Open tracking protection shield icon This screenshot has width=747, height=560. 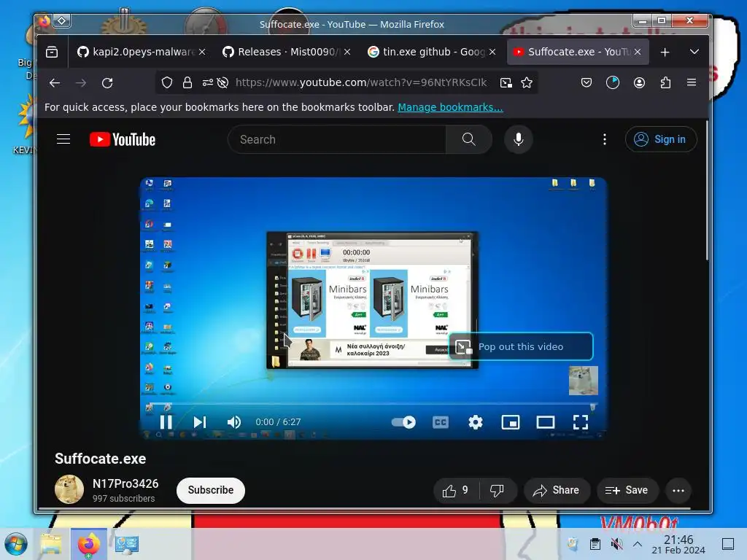(167, 83)
